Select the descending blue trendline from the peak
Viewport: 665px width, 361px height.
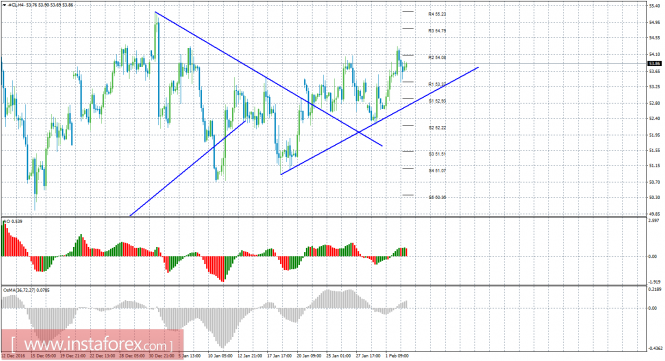click(x=269, y=79)
